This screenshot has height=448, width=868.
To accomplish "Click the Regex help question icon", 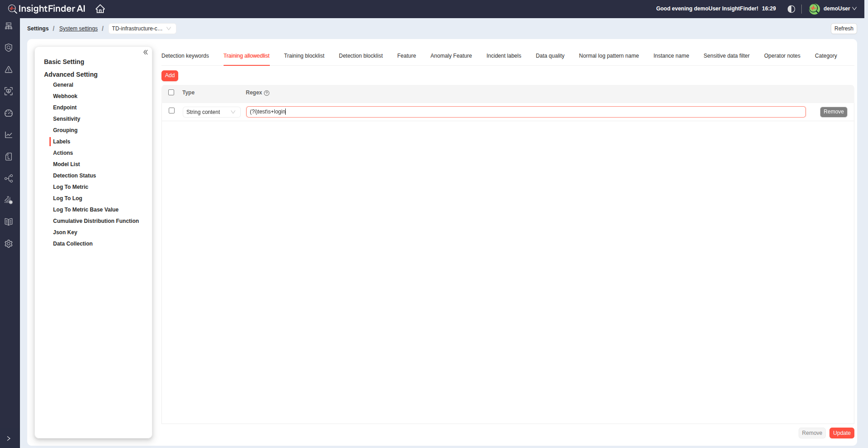I will [x=267, y=93].
